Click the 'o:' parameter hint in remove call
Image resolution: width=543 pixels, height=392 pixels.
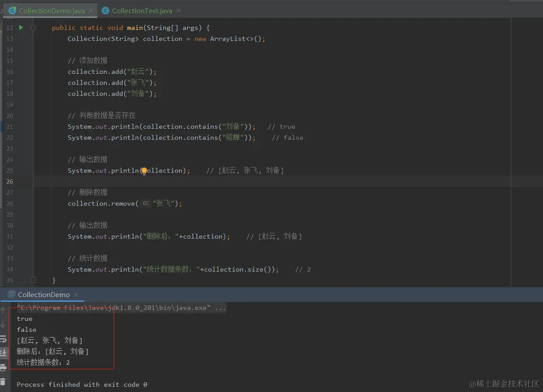(x=146, y=203)
